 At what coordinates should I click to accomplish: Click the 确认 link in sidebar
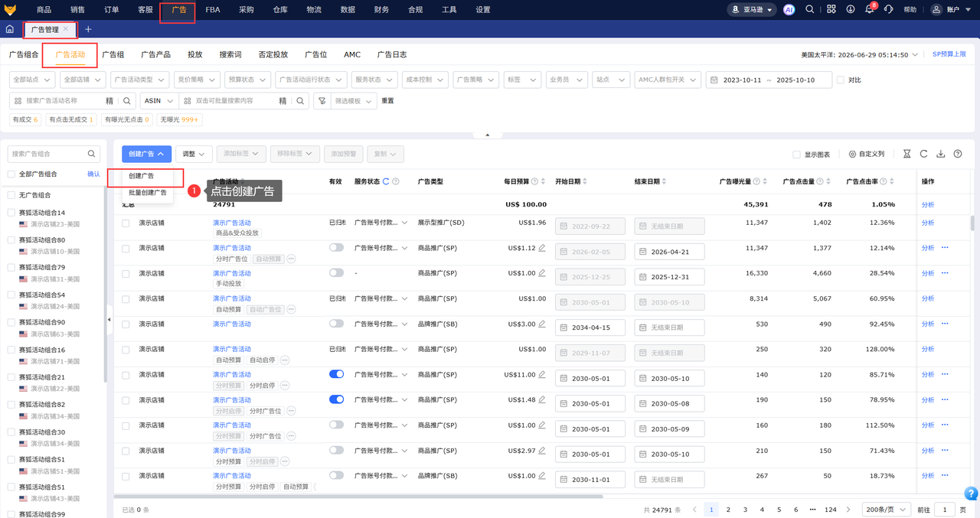click(x=93, y=174)
